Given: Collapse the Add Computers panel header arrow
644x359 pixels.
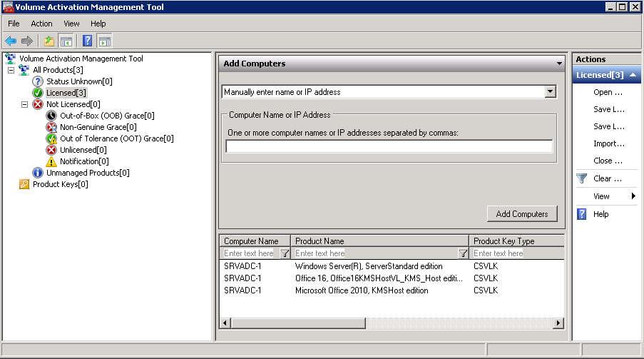Looking at the screenshot, I should (x=559, y=64).
